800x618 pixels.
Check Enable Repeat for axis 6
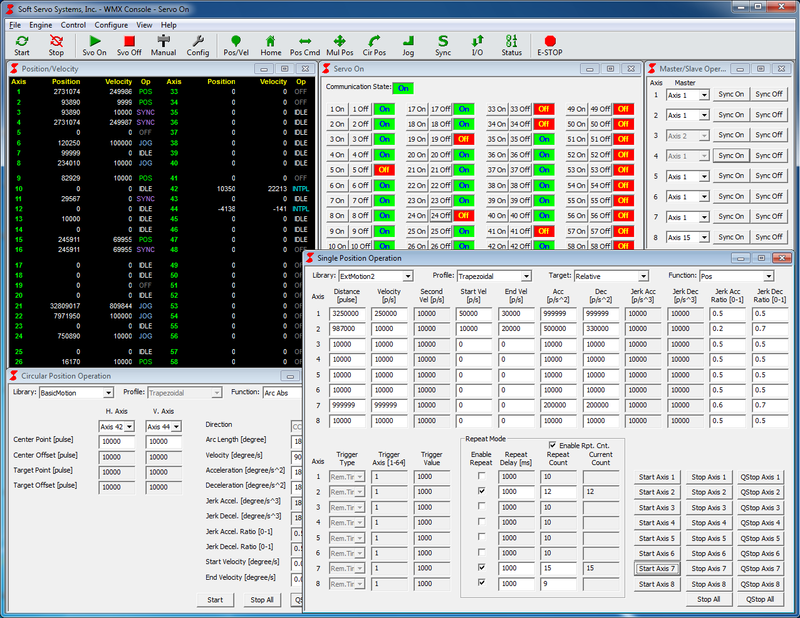pos(481,552)
